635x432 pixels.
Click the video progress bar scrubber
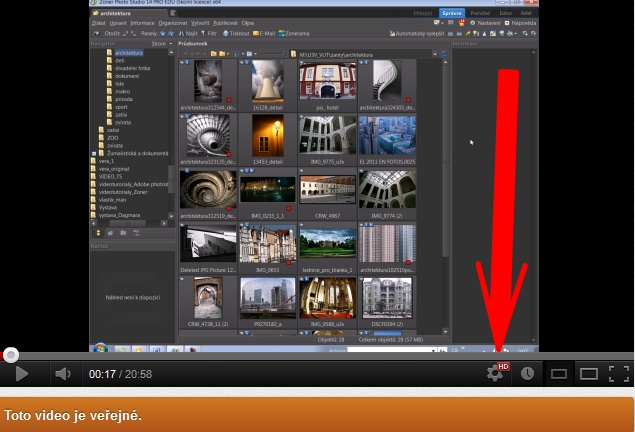pos(10,354)
